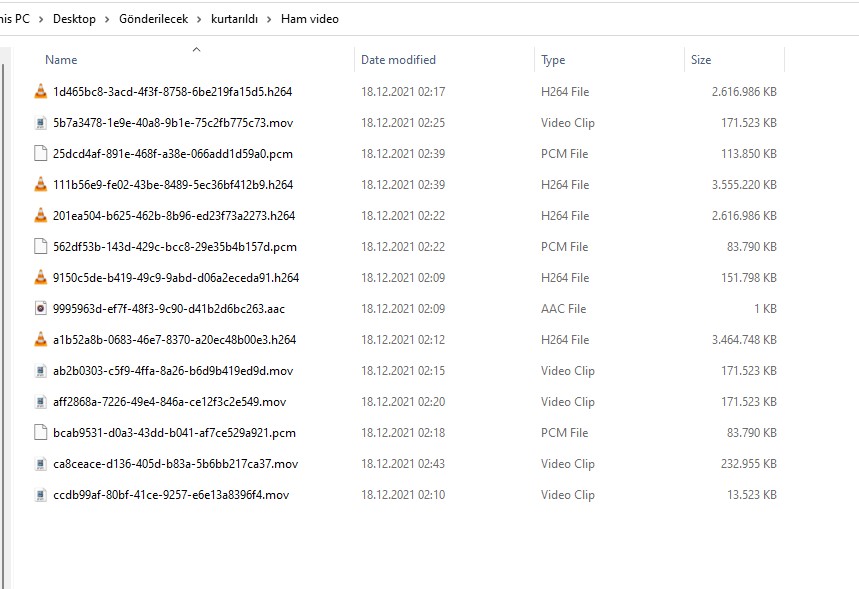Click audio icon of 9995963d aac file

coord(40,309)
